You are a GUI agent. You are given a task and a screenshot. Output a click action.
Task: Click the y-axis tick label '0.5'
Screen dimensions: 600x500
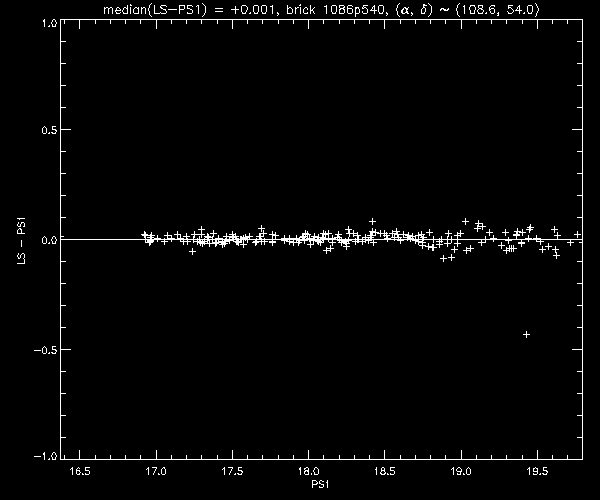tap(49, 130)
